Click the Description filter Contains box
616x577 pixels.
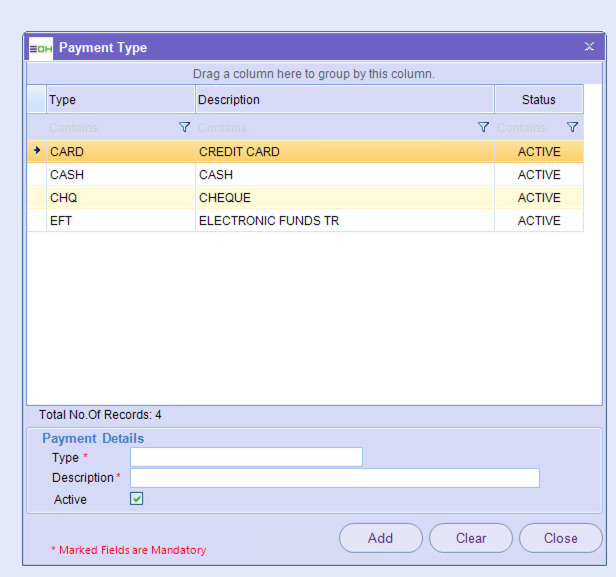(x=335, y=128)
